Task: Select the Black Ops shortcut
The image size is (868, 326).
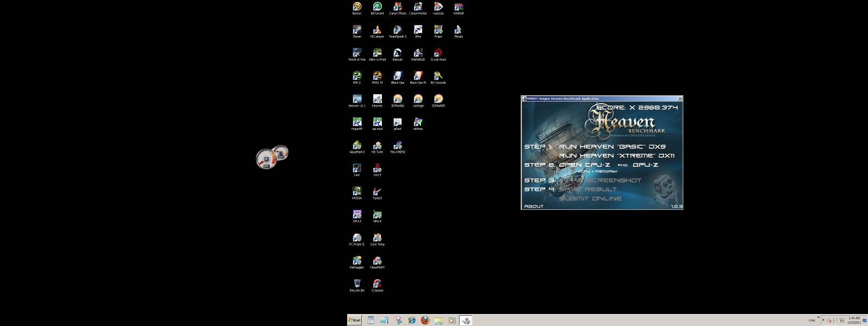Action: (398, 78)
